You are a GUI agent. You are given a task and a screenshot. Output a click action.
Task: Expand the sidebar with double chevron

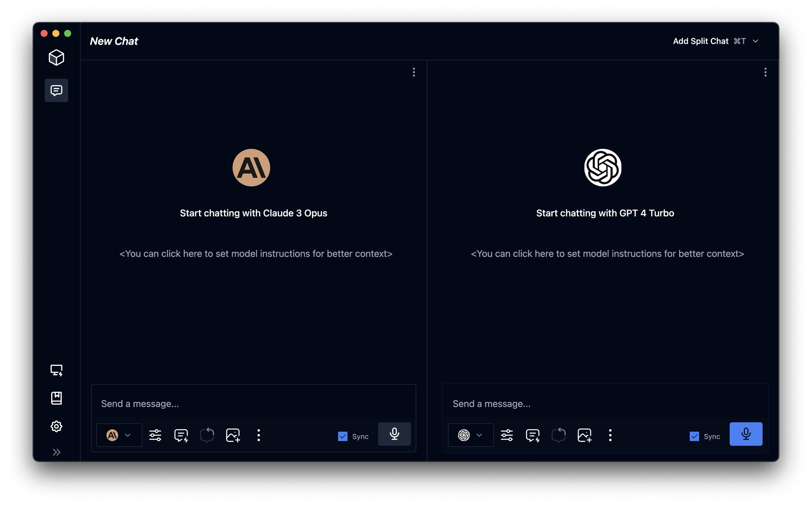(x=56, y=452)
